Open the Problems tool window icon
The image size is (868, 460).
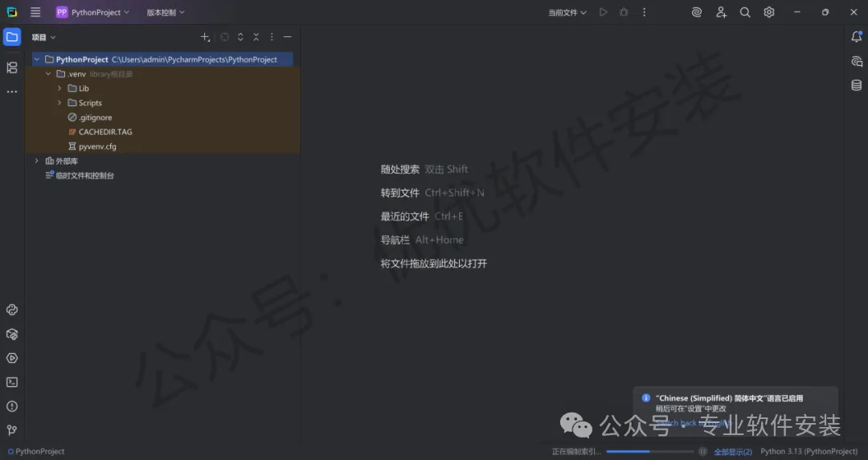[11, 406]
